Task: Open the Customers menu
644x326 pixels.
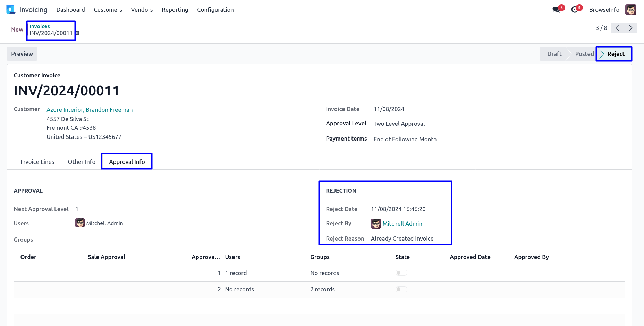Action: pos(108,10)
